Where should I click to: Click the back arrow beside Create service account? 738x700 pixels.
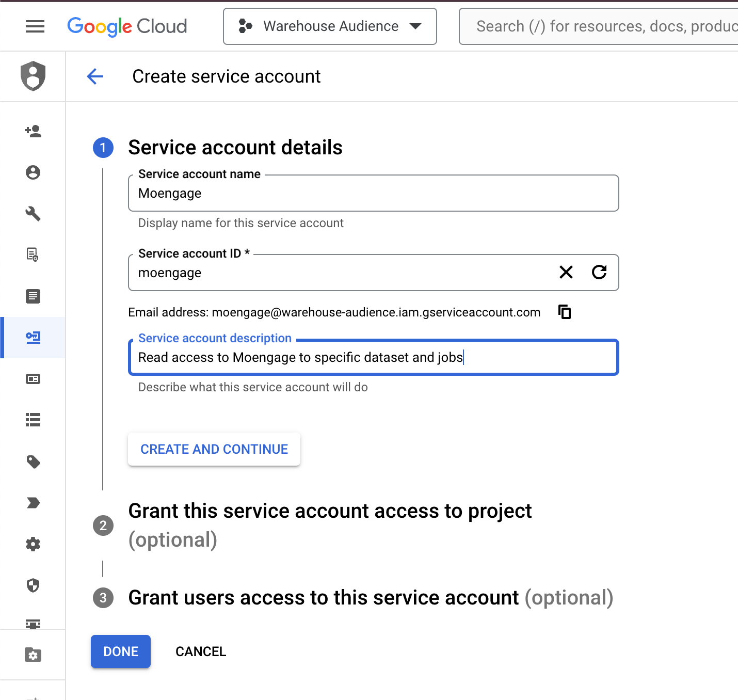(x=95, y=76)
